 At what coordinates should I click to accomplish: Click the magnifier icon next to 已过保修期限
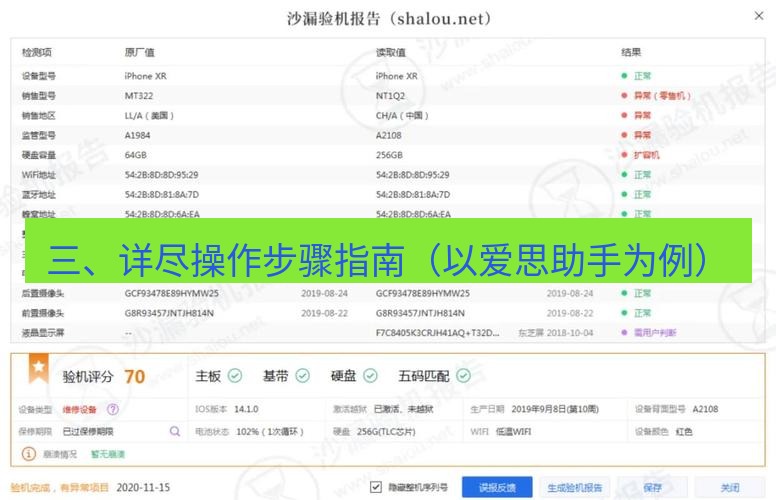(175, 431)
